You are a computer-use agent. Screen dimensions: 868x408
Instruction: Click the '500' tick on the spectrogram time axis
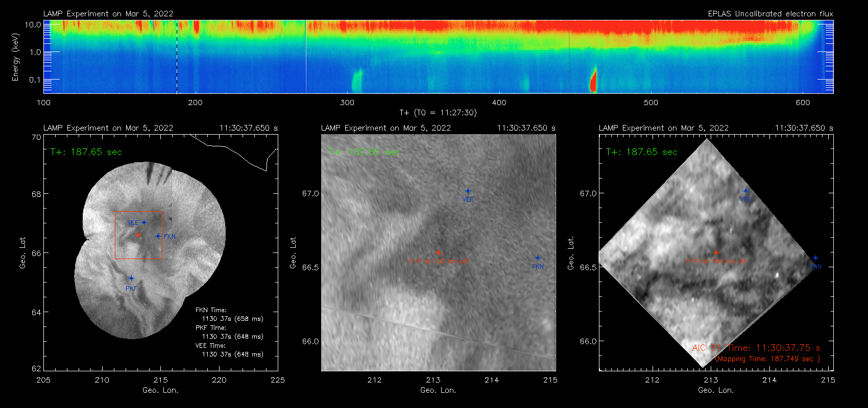[x=651, y=103]
